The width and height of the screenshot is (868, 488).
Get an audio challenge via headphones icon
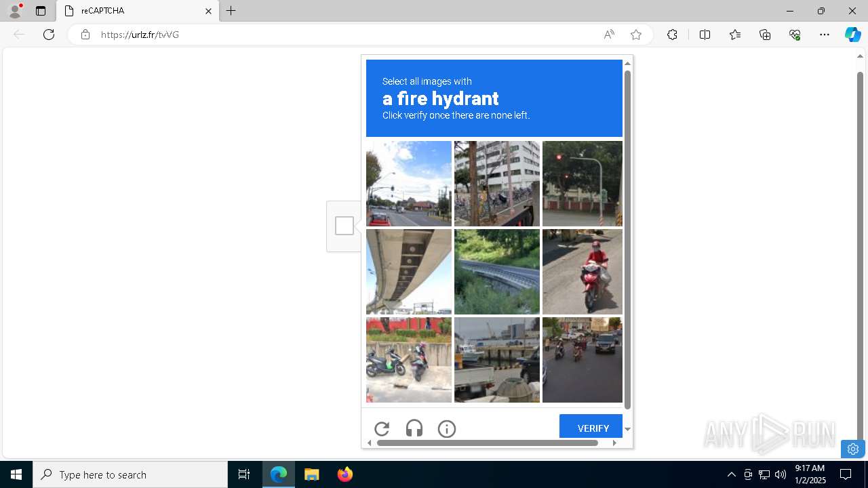pos(414,428)
